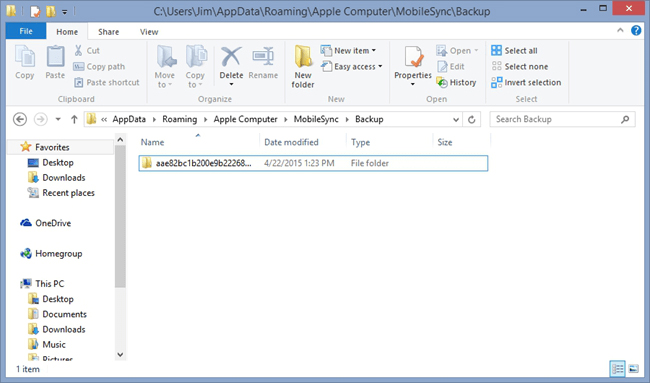Switch to details view toggle
Viewport: 650px width, 383px height.
[618, 368]
